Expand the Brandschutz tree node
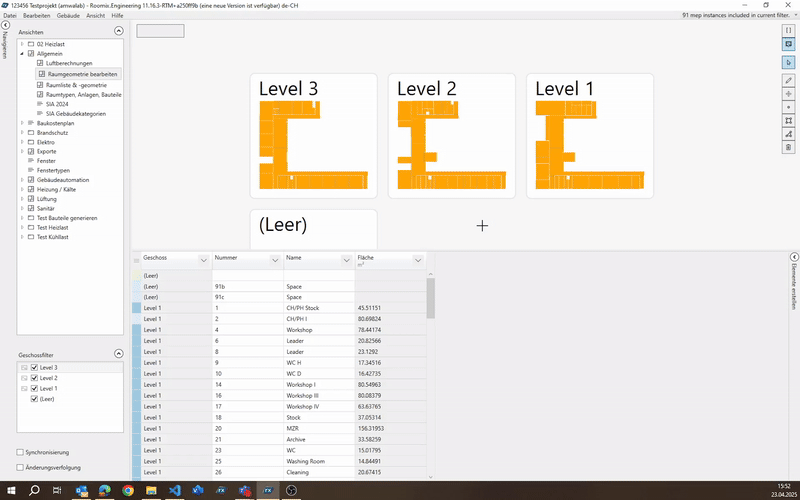 point(23,133)
